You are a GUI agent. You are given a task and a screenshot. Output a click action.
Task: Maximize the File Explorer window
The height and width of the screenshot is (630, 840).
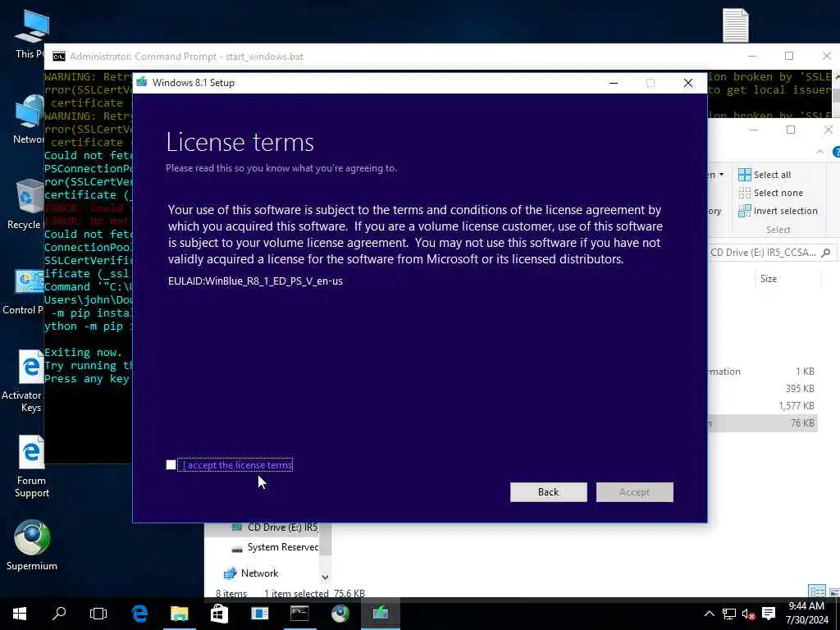790,130
